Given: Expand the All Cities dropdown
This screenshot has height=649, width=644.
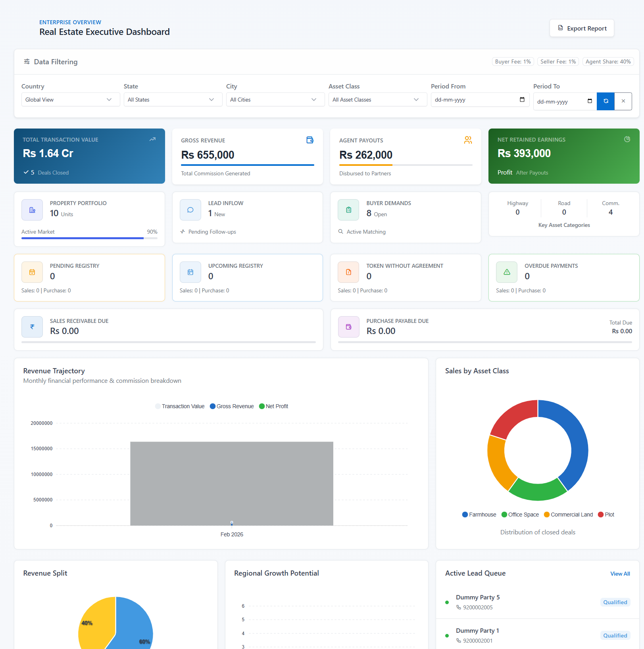Looking at the screenshot, I should tap(275, 100).
